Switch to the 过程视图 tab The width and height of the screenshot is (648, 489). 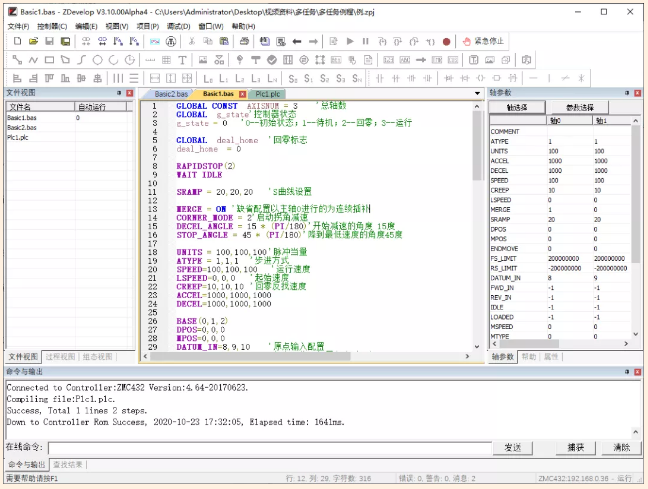point(60,357)
